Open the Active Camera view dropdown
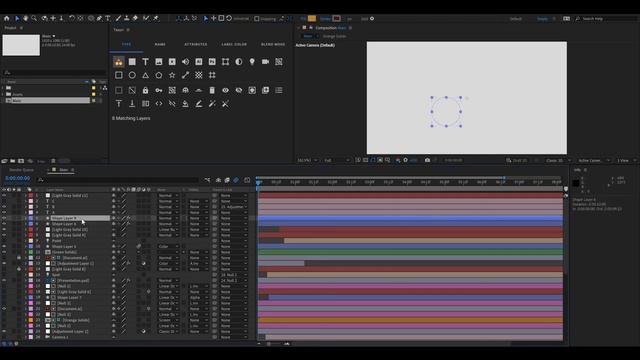Image resolution: width=640 pixels, height=360 pixels. (593, 160)
